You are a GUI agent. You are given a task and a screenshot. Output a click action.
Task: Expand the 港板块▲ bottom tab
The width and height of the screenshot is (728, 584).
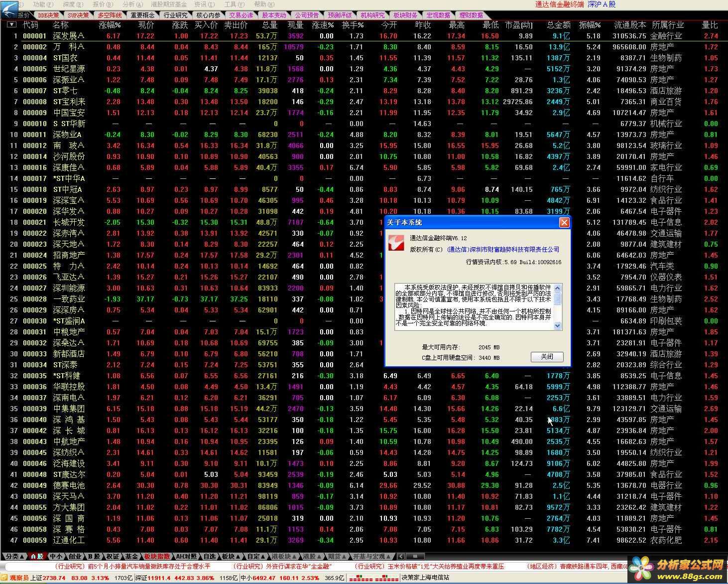[284, 557]
